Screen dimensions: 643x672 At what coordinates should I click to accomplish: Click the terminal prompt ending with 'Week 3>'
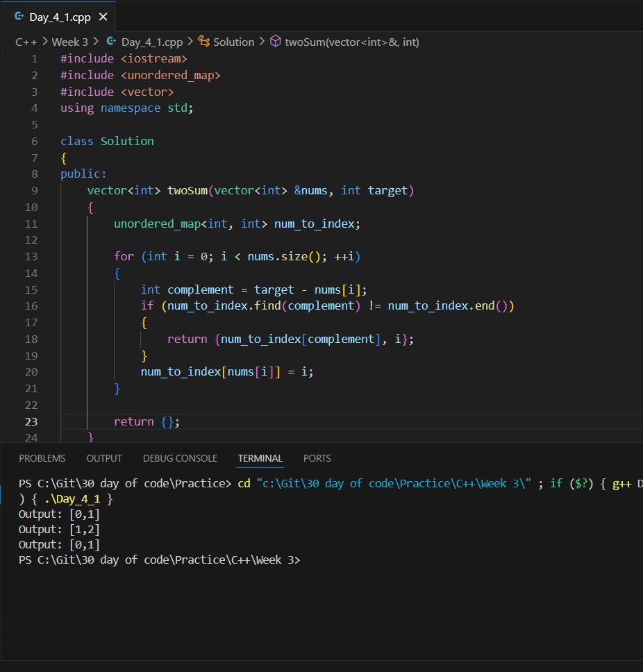160,560
